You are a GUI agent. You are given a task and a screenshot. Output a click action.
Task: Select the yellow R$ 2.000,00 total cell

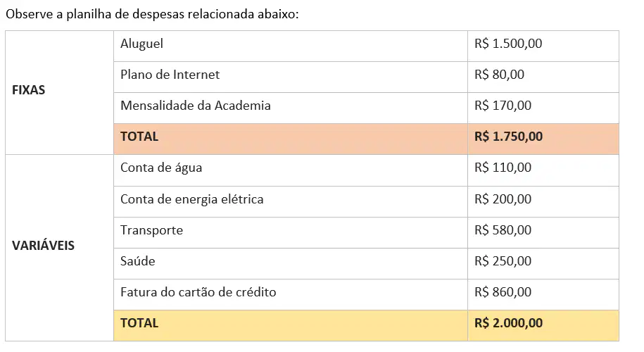543,326
